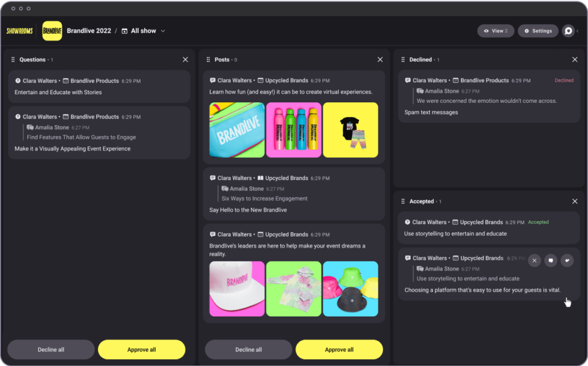Click quoted reply "Find Features That Allow Guests to Engage"
This screenshot has height=366, width=588.
pyautogui.click(x=82, y=137)
